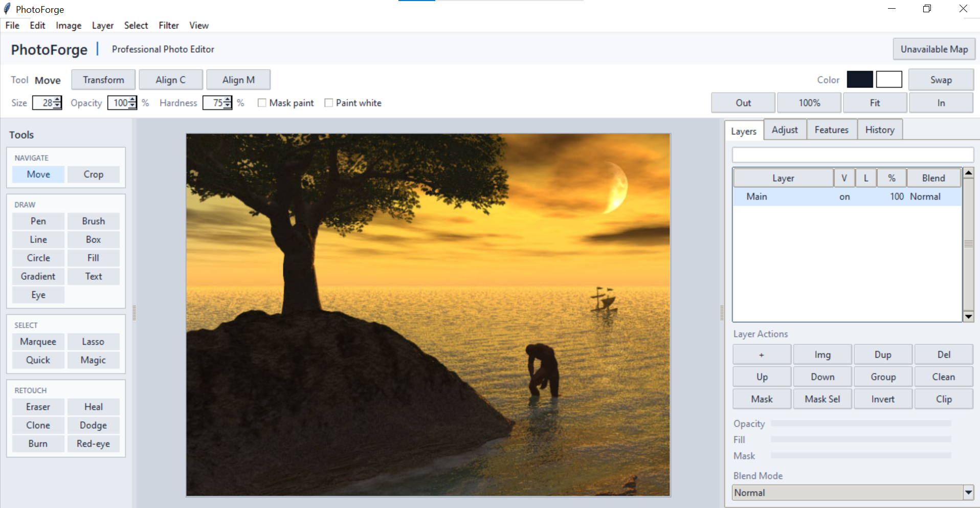Select the Lasso tool

tap(94, 342)
